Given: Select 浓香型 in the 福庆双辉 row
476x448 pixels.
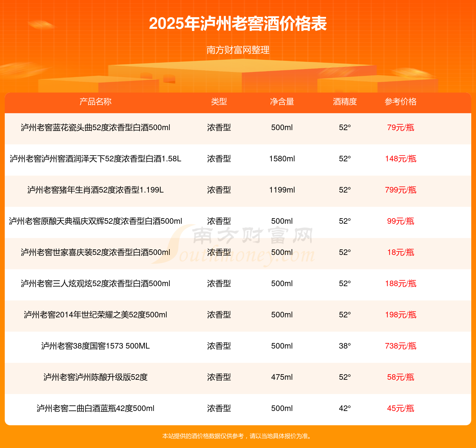Looking at the screenshot, I should point(219,221).
